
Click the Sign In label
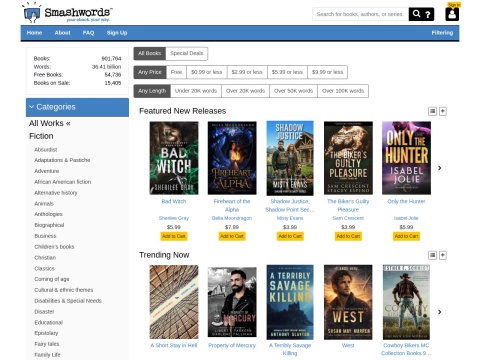tap(454, 5)
